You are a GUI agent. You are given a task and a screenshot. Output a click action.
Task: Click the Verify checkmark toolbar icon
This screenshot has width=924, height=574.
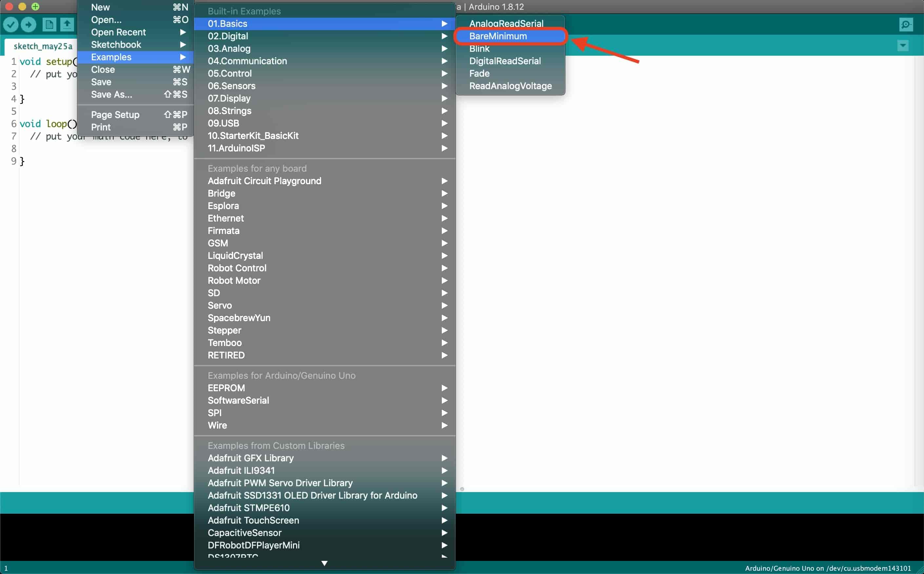pyautogui.click(x=10, y=25)
